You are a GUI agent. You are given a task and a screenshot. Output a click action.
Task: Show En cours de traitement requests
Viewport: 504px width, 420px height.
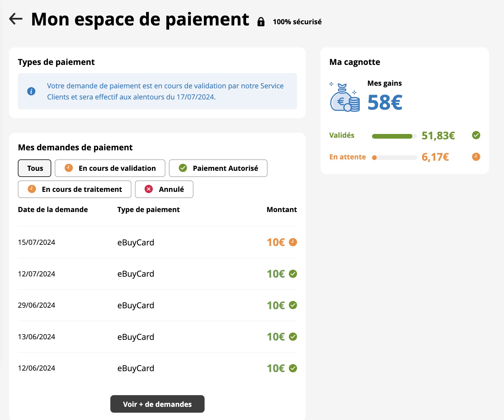[75, 189]
